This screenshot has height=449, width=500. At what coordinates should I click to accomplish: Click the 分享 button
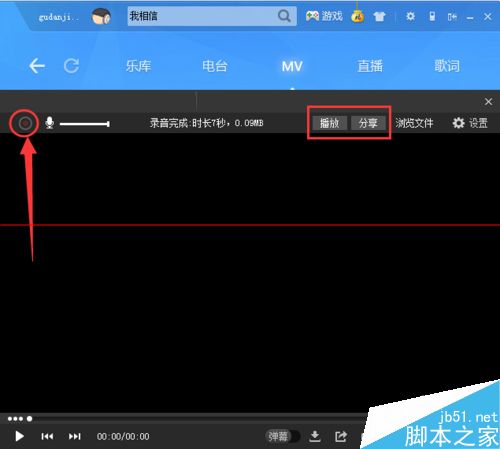pyautogui.click(x=368, y=123)
